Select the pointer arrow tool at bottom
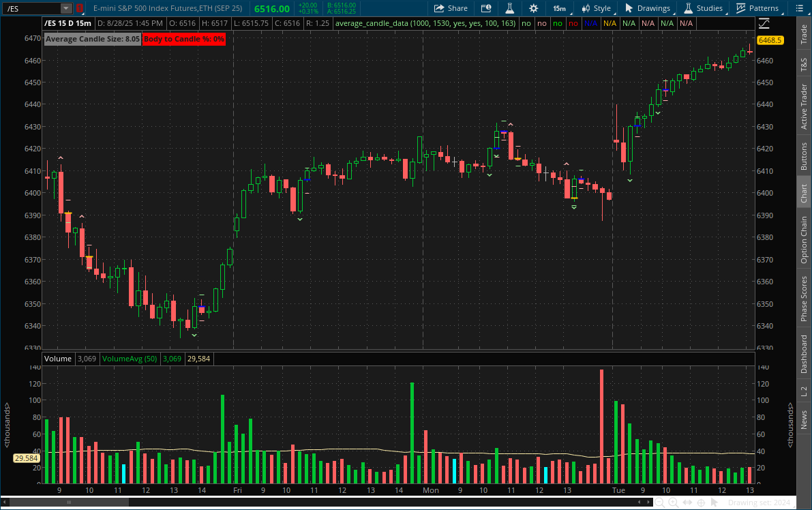Image resolution: width=812 pixels, height=510 pixels. pos(715,502)
